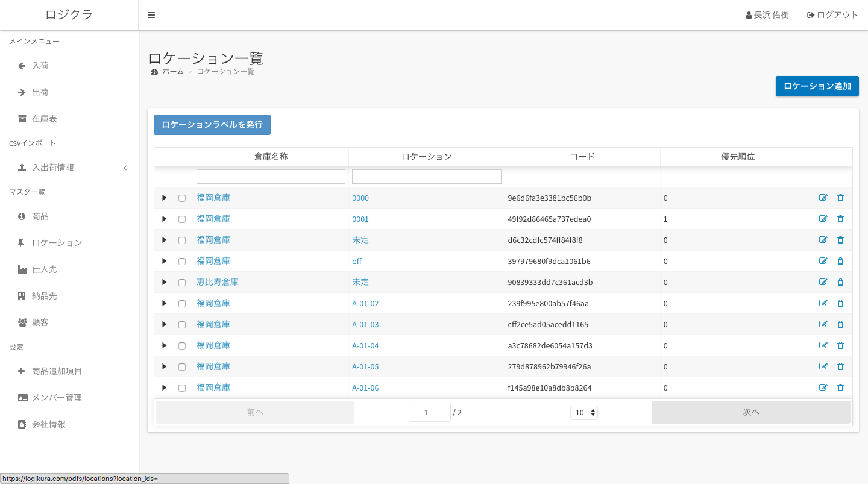The height and width of the screenshot is (484, 868).
Task: Click the 次へ next page button
Action: pos(751,412)
